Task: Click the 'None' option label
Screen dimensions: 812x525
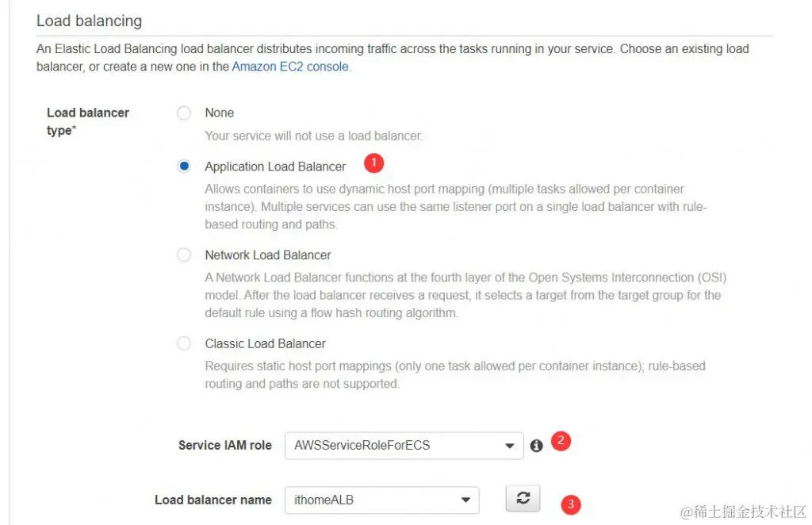Action: (219, 113)
